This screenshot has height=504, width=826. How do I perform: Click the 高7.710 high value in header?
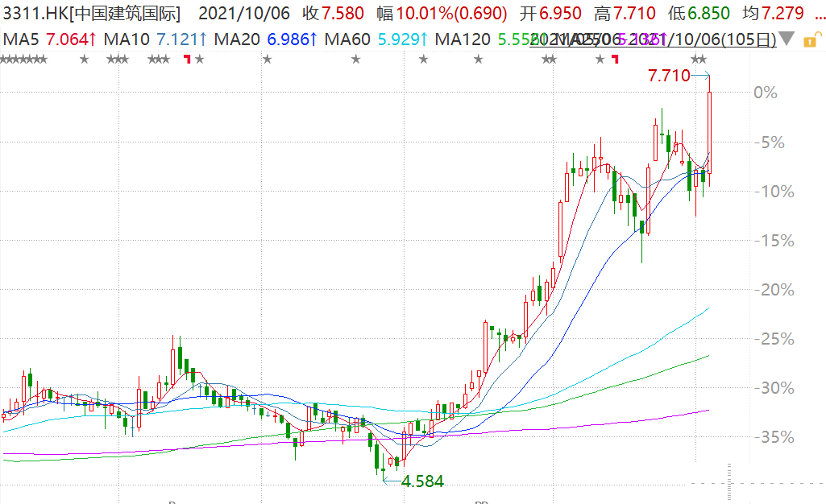[x=625, y=13]
